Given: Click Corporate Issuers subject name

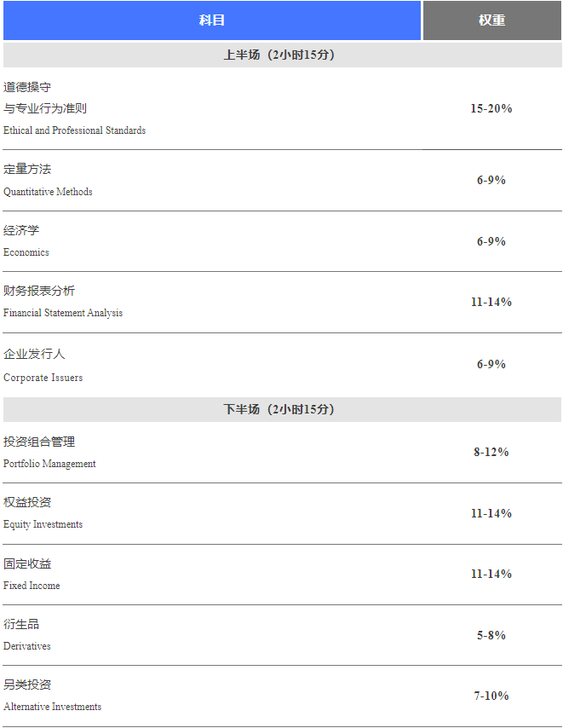Looking at the screenshot, I should [x=43, y=378].
